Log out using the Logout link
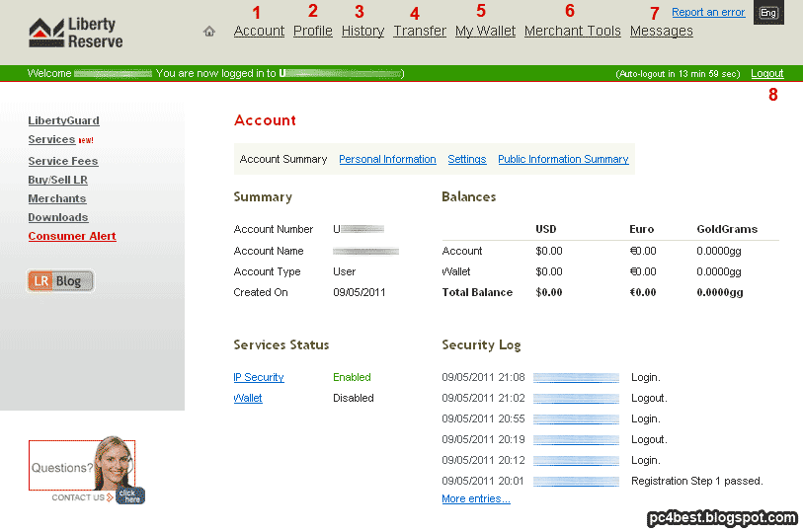The image size is (803, 532). coord(767,74)
